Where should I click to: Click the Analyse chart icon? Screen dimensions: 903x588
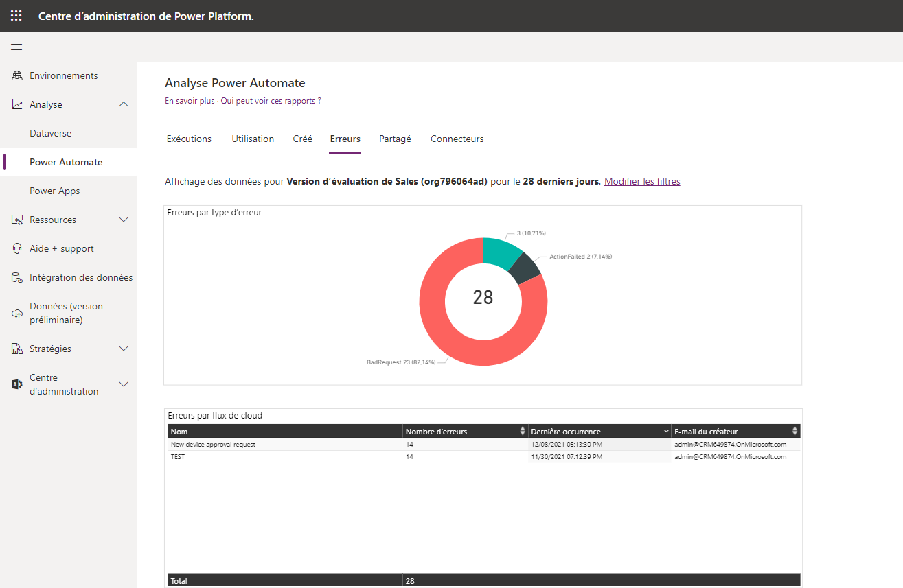(x=17, y=104)
